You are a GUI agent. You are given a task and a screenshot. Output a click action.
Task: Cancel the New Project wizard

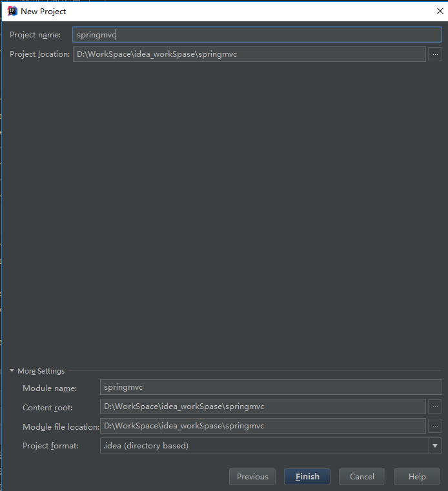point(362,477)
